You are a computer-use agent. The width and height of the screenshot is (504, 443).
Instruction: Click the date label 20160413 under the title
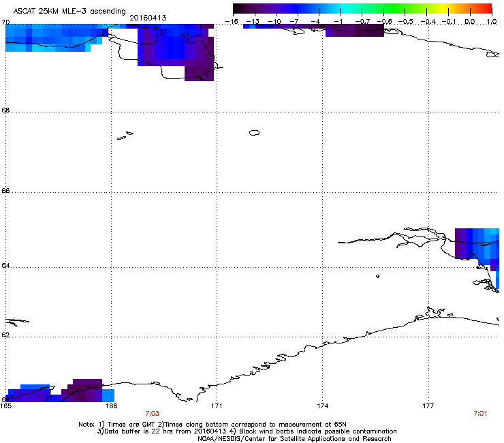pyautogui.click(x=148, y=18)
